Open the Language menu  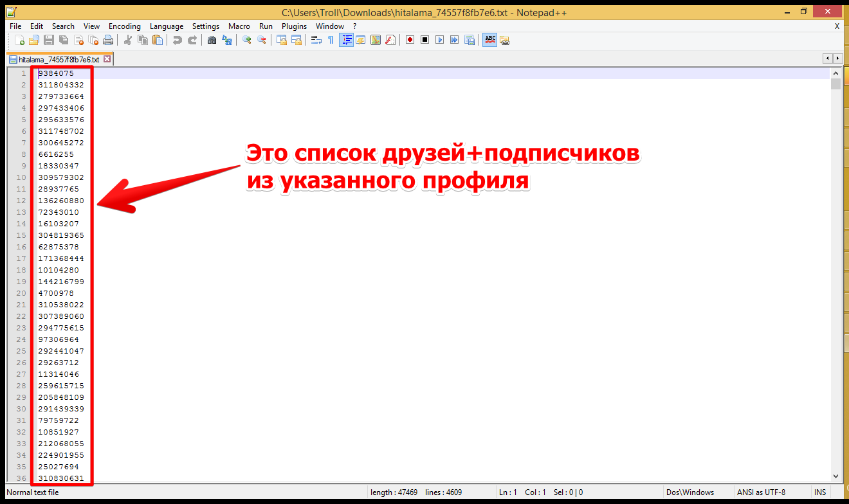167,26
